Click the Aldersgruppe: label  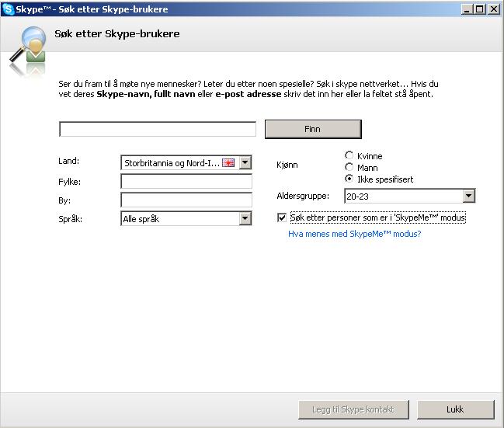pyautogui.click(x=303, y=196)
